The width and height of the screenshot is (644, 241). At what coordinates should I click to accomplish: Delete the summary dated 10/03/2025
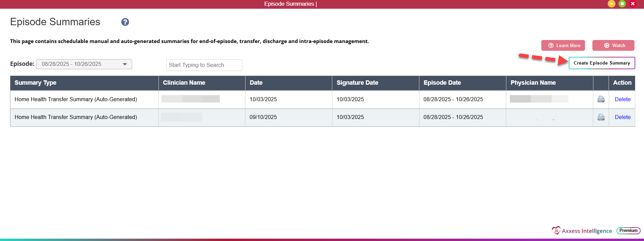[622, 99]
